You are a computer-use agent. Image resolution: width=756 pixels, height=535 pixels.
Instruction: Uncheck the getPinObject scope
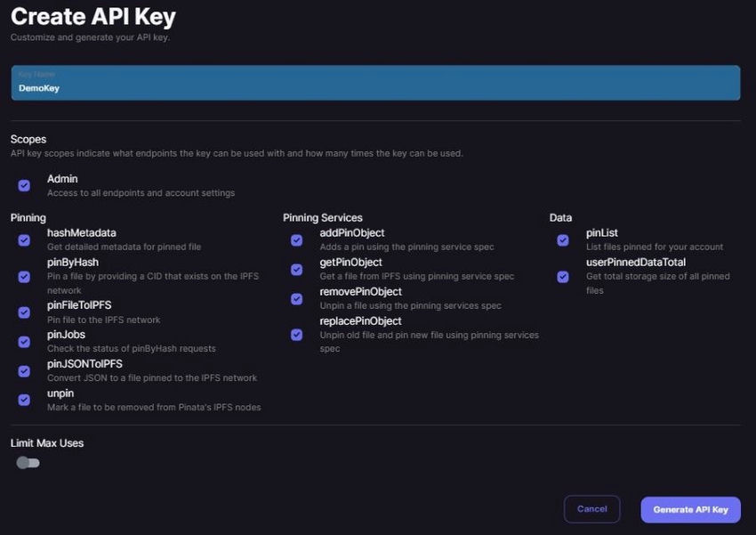(296, 269)
